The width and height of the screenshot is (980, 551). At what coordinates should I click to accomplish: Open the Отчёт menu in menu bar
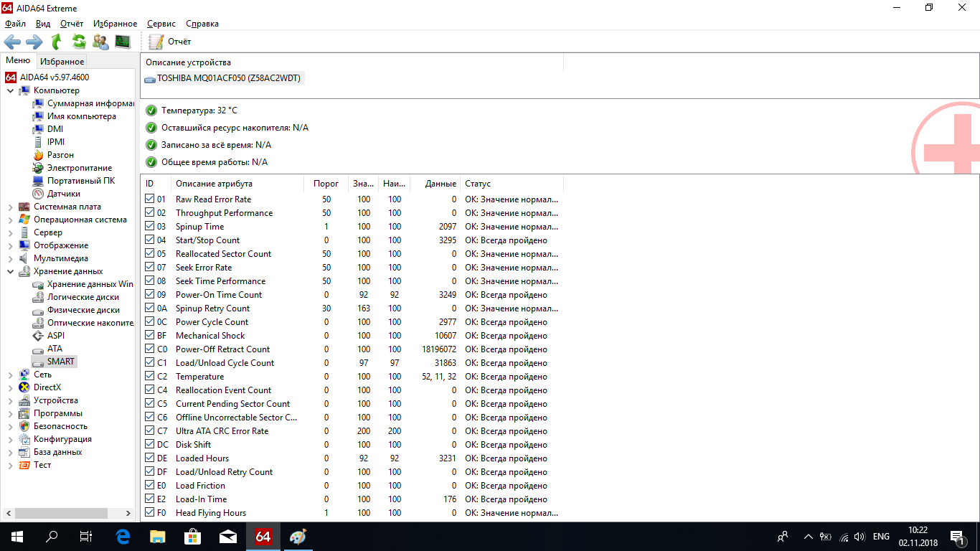coord(72,24)
